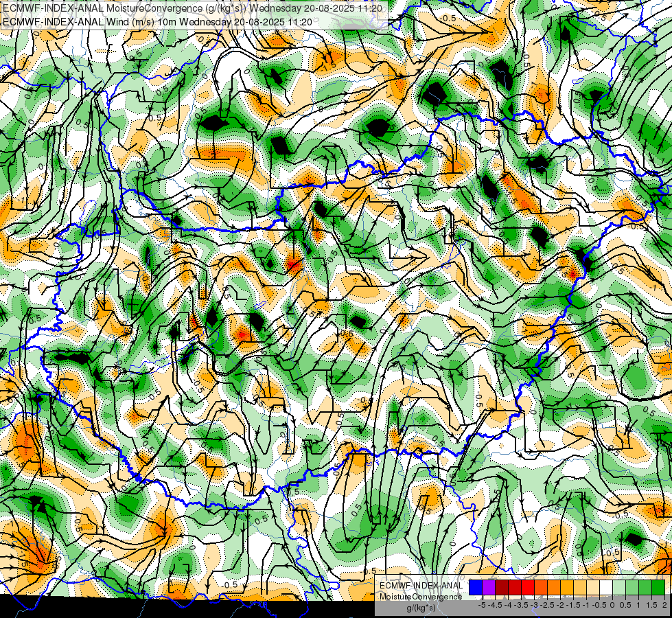Click the MoistureConvergence label in the legend box

pyautogui.click(x=421, y=597)
